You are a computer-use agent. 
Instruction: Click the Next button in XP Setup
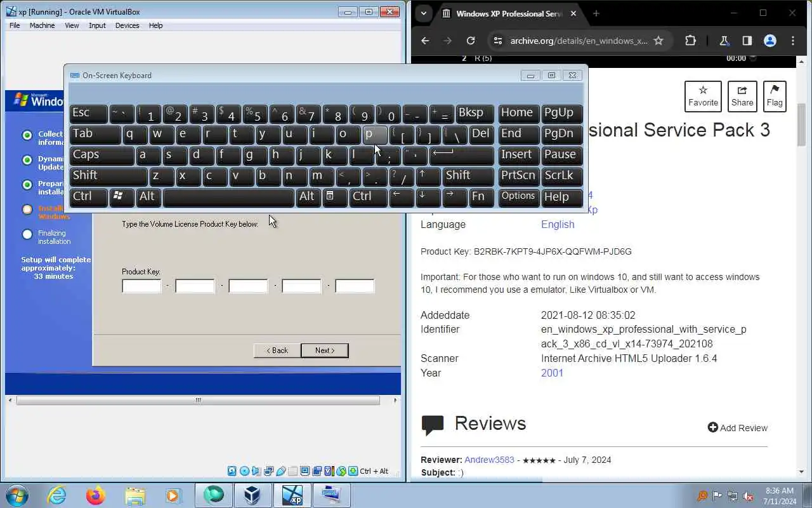coord(325,351)
